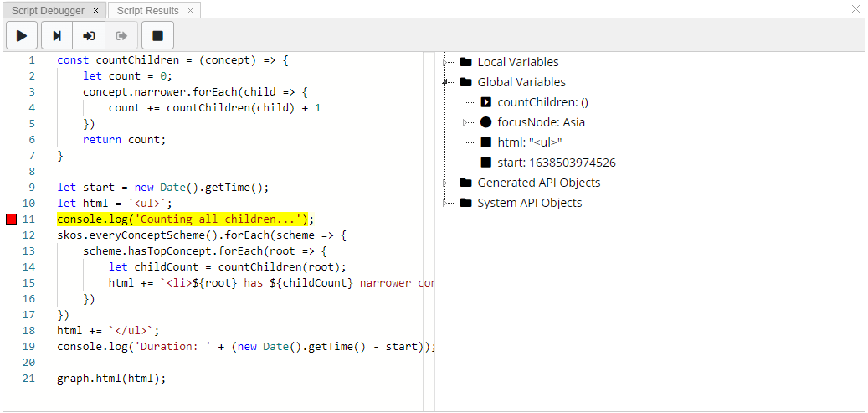Close the Script Debugger tab
Viewport: 868px width, 413px height.
[95, 10]
